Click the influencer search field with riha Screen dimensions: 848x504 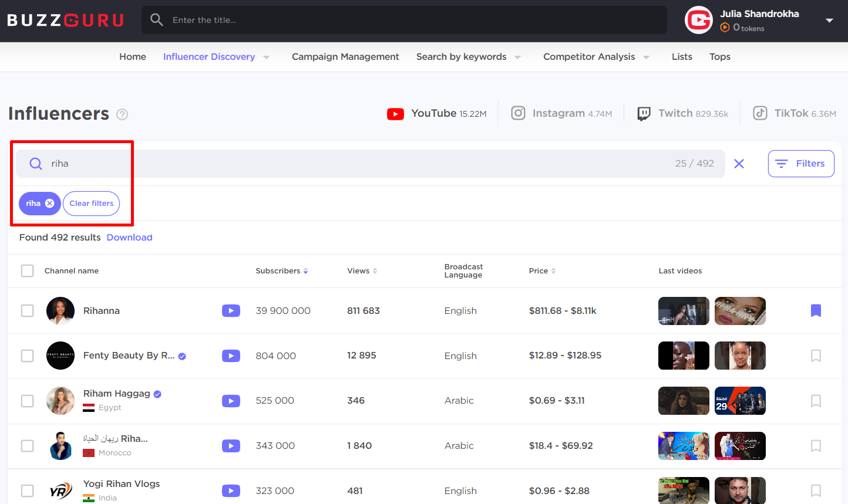370,164
